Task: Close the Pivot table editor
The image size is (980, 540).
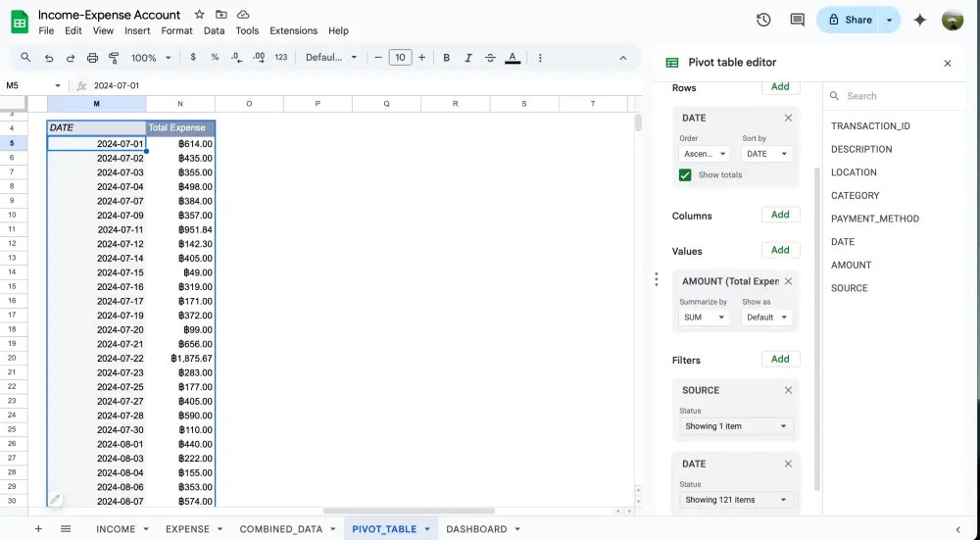Action: point(947,63)
